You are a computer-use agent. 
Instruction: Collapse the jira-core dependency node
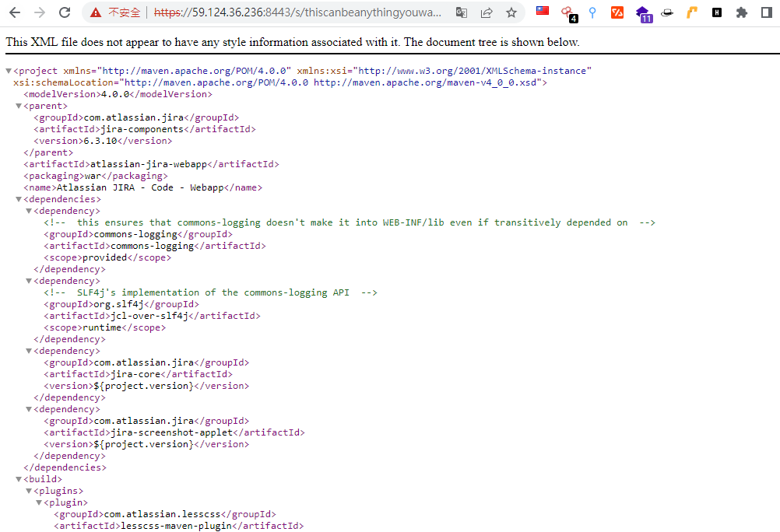tap(29, 351)
